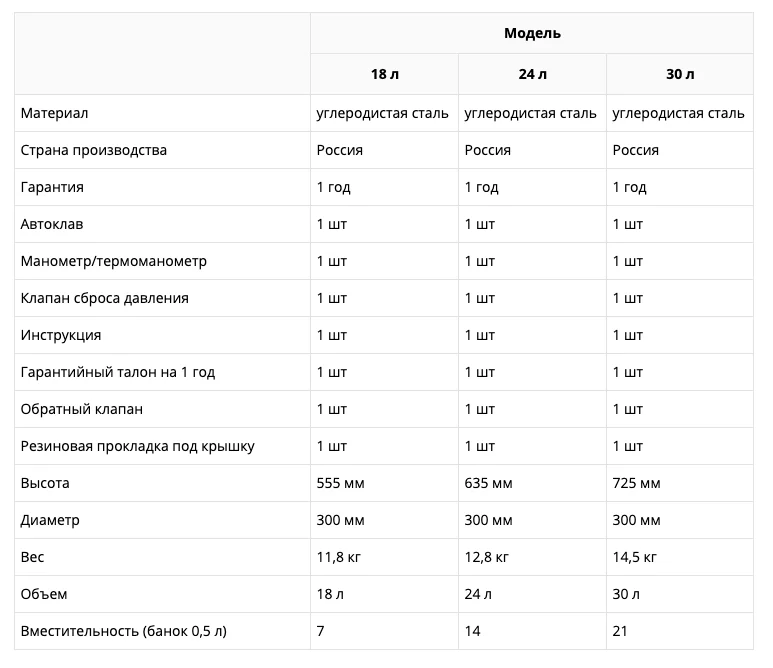
Task: Select the "18 л" model column header
Action: click(x=384, y=75)
